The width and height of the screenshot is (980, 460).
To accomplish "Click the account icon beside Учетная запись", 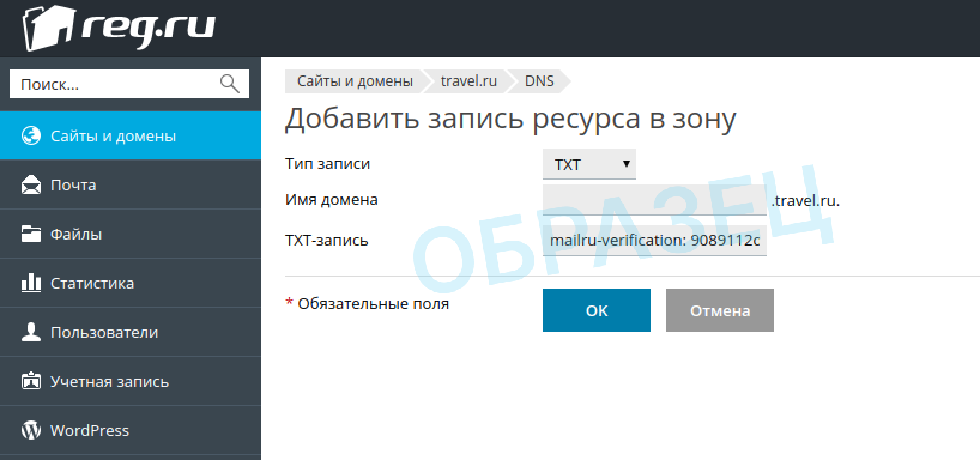I will (31, 381).
